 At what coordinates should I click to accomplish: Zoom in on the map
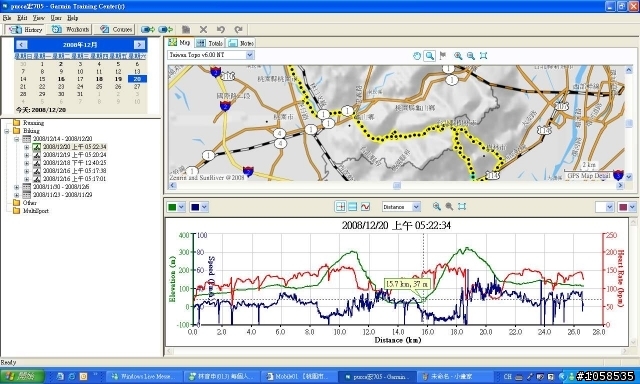click(x=458, y=56)
